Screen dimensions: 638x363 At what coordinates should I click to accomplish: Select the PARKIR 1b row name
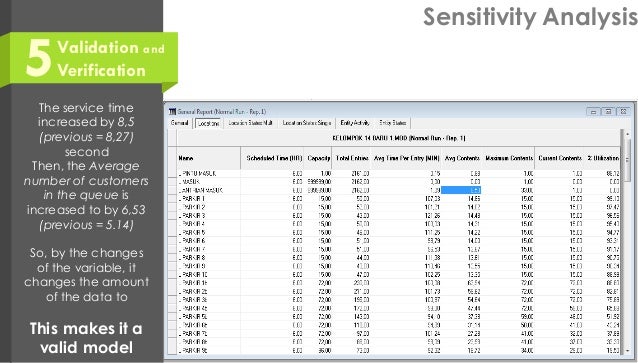(x=193, y=283)
